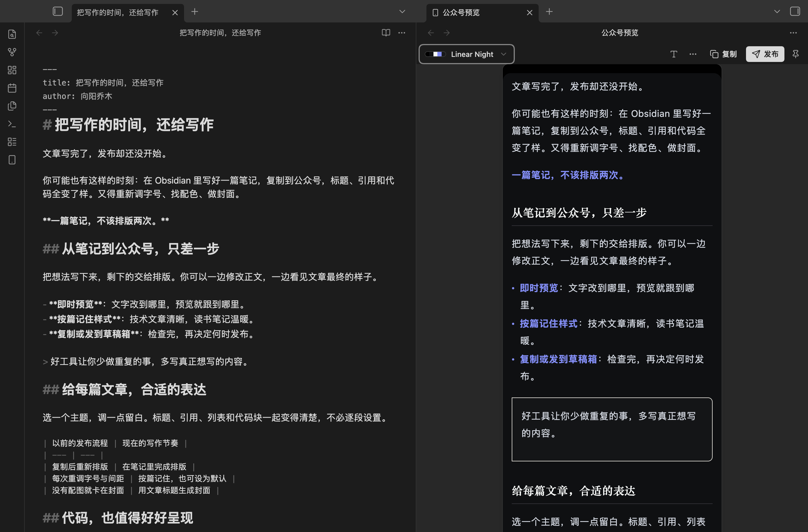Click the preview quote block 好工具让你少做重复的事

click(612, 429)
